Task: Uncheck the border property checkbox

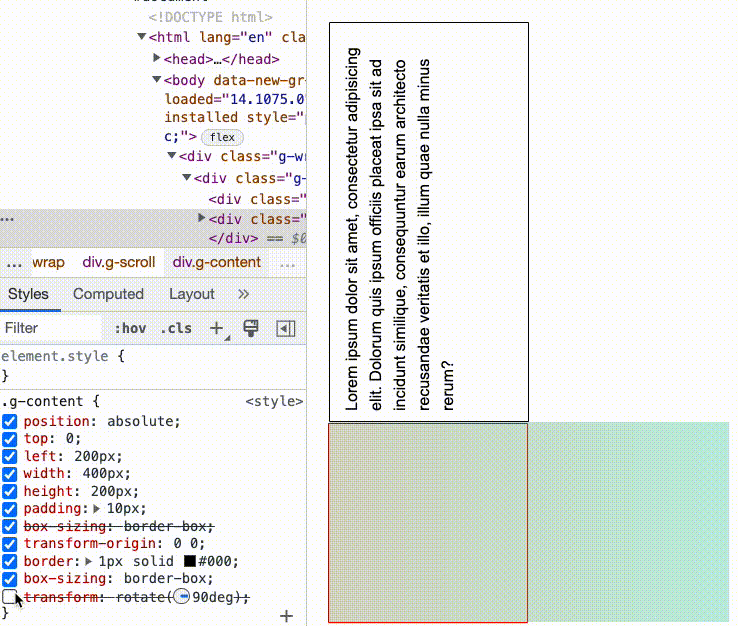Action: point(9,561)
